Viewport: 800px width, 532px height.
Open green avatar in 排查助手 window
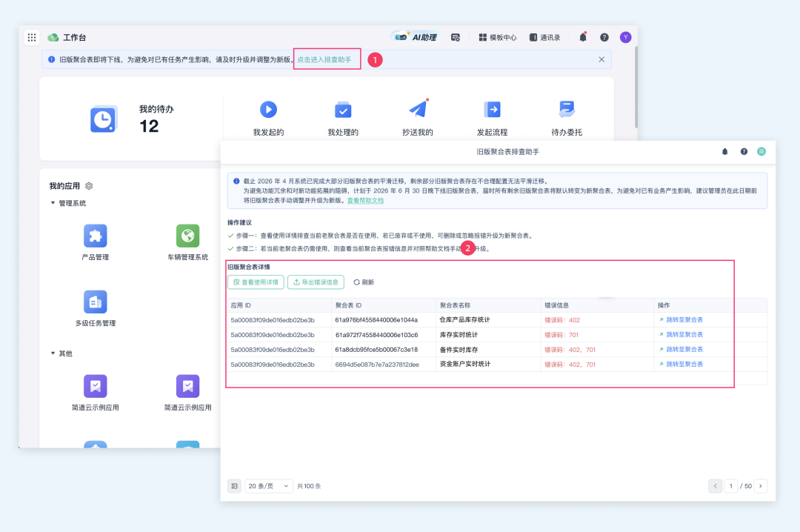761,152
